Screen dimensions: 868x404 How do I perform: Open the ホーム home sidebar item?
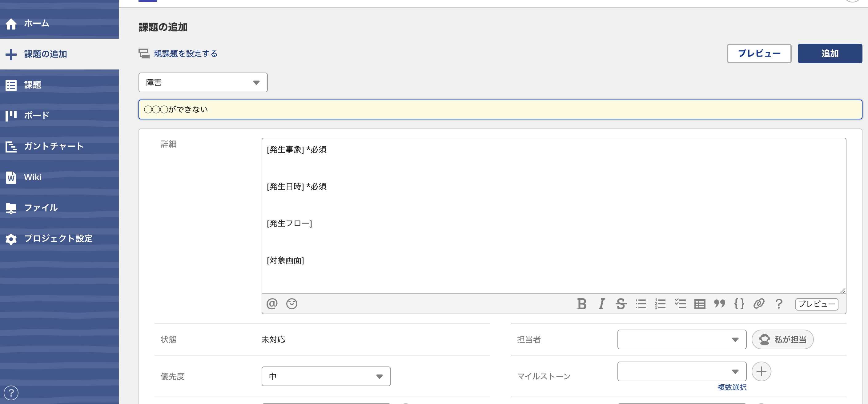[59, 23]
